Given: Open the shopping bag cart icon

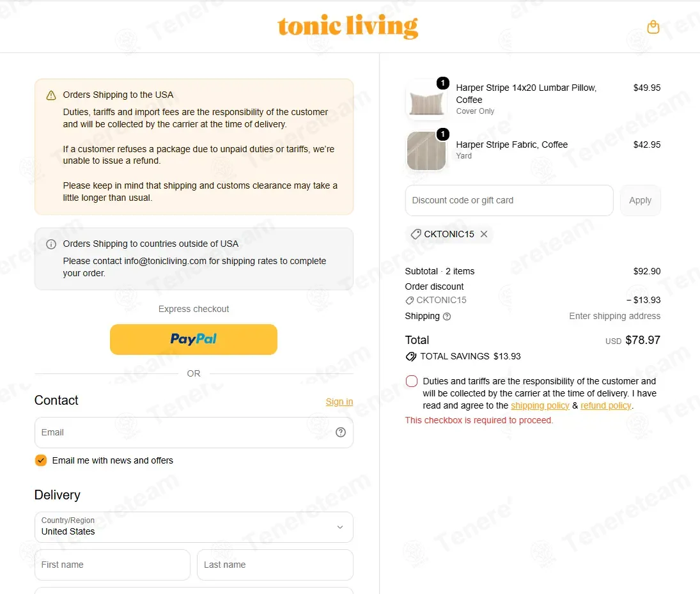Looking at the screenshot, I should [653, 27].
